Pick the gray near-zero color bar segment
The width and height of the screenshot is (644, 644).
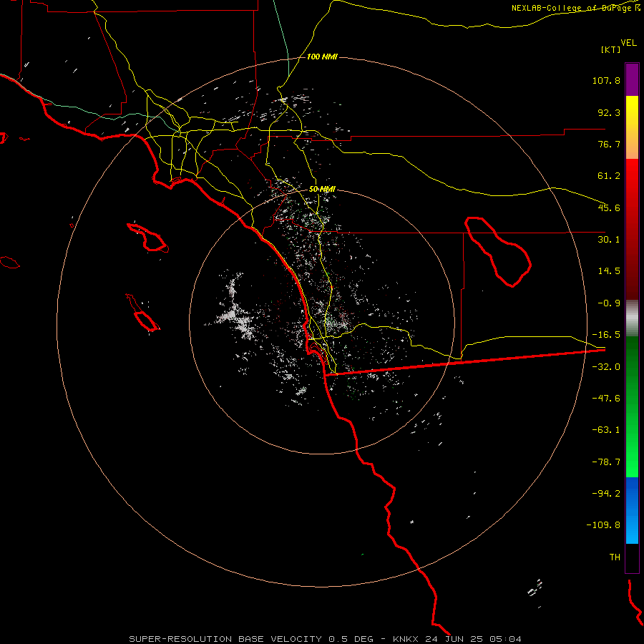click(632, 318)
